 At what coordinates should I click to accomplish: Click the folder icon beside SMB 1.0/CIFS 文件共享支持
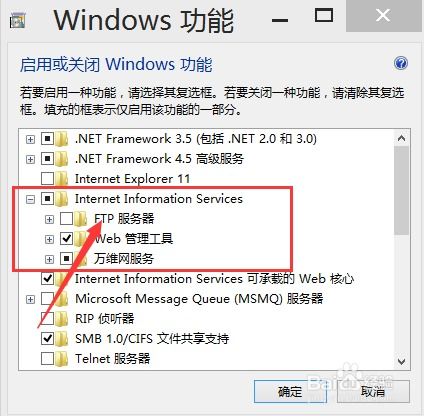click(x=62, y=339)
